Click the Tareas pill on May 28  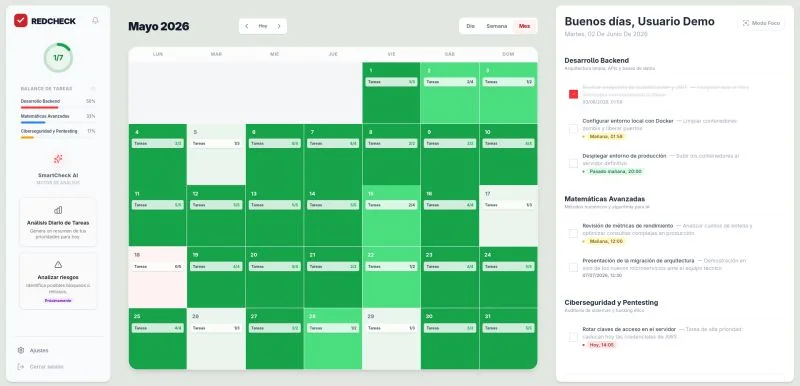pyautogui.click(x=333, y=328)
